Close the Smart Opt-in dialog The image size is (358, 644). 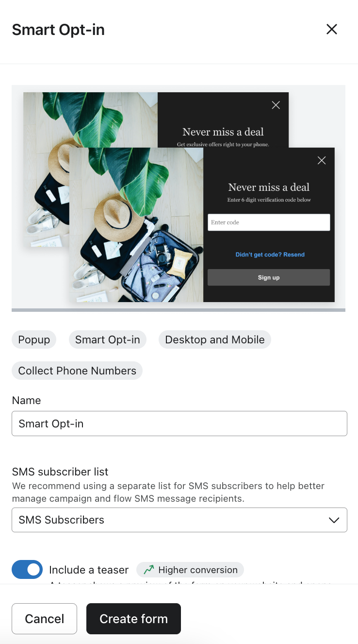(x=332, y=29)
